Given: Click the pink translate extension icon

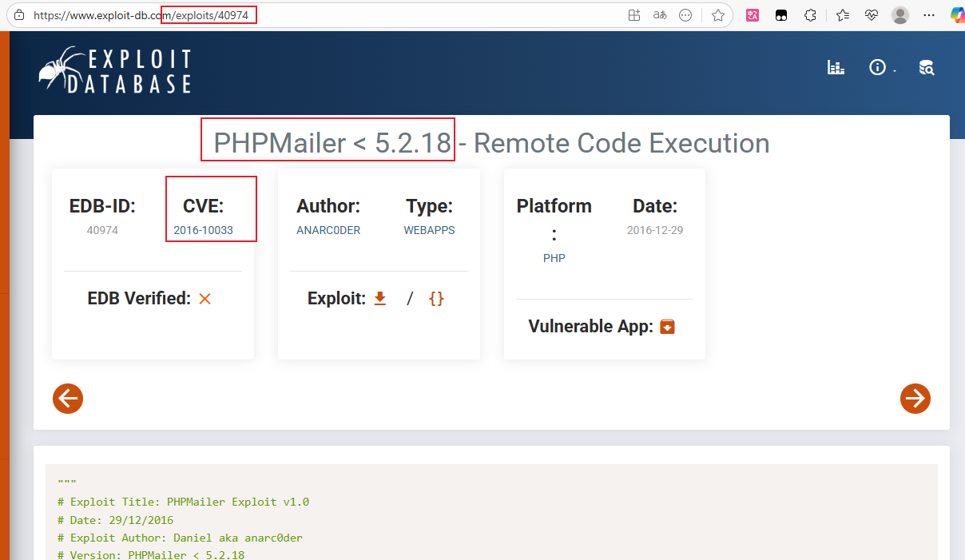Looking at the screenshot, I should pos(753,15).
